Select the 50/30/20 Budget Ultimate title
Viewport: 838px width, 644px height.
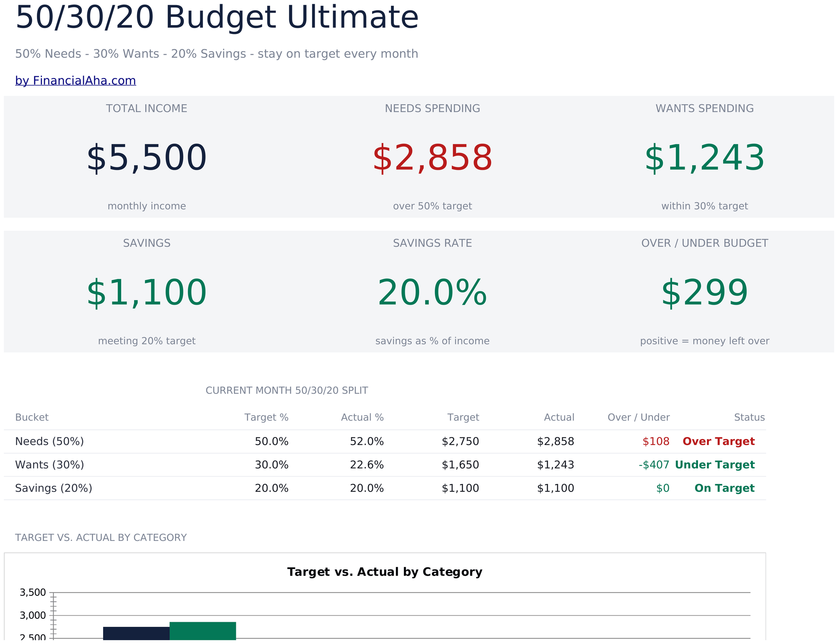coord(217,18)
